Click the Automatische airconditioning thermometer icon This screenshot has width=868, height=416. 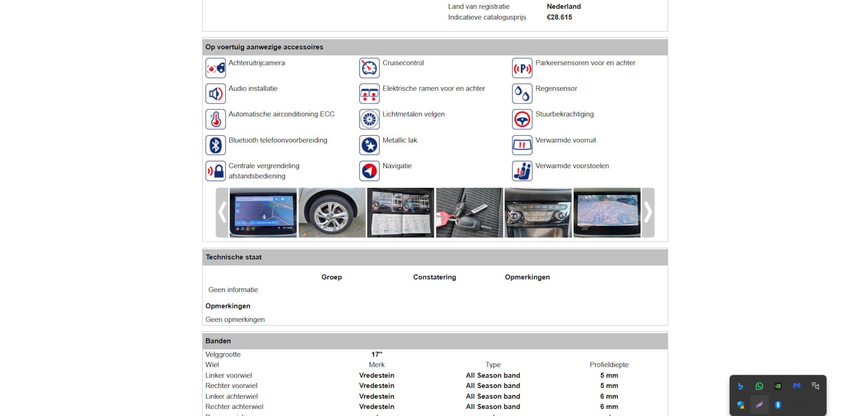pyautogui.click(x=215, y=119)
